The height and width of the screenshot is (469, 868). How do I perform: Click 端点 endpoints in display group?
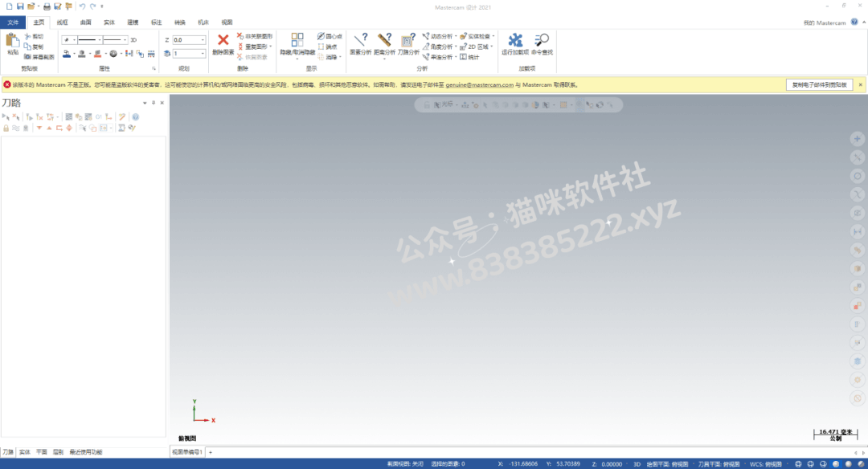[x=327, y=47]
